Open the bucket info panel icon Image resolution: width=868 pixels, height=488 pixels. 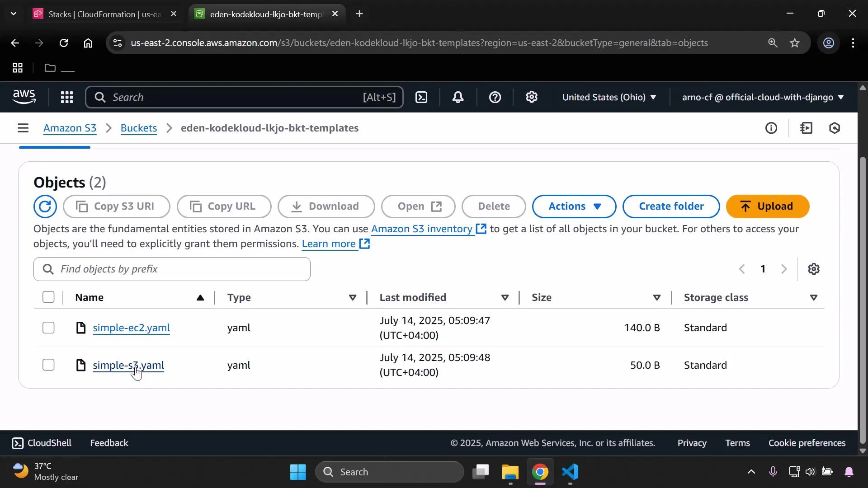pos(772,128)
